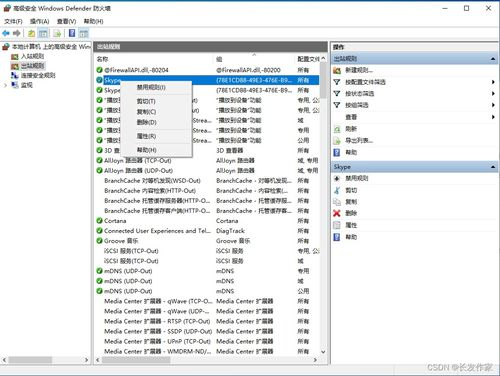This screenshot has width=500, height=376.
Task: Choose 复制(C) in the context menu
Action: tap(156, 112)
